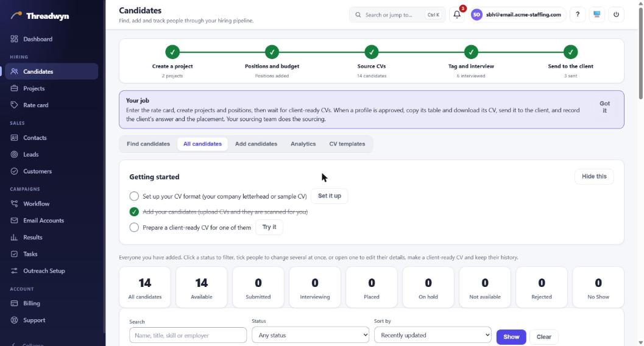
Task: Click the Support lifebuoy icon
Action: (x=15, y=320)
